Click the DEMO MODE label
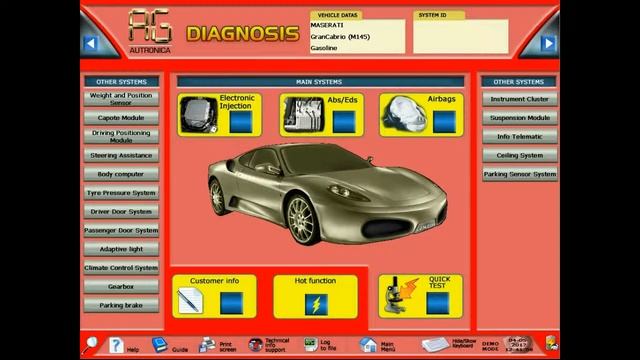640x360 pixels. point(490,347)
